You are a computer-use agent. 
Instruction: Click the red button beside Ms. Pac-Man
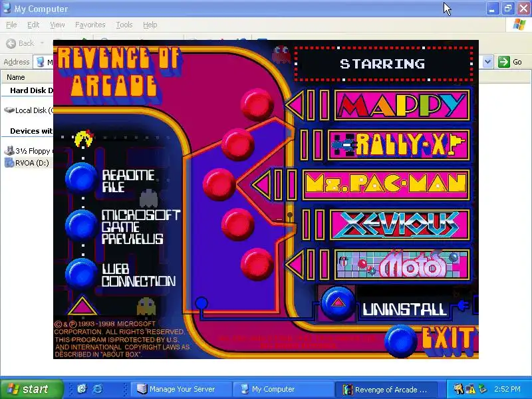[219, 184]
